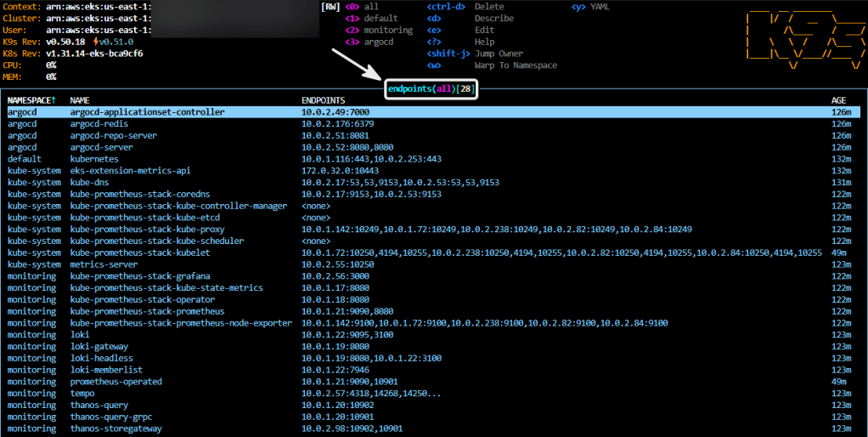This screenshot has height=437, width=868.
Task: Select kube-prometheus-stack-prometheus row (not node-exporter)
Action: pos(433,311)
